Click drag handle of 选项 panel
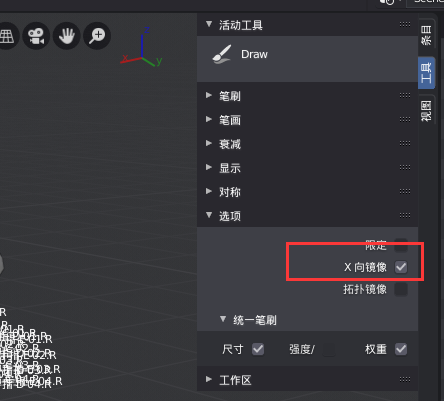Image resolution: width=444 pixels, height=401 pixels. point(405,215)
